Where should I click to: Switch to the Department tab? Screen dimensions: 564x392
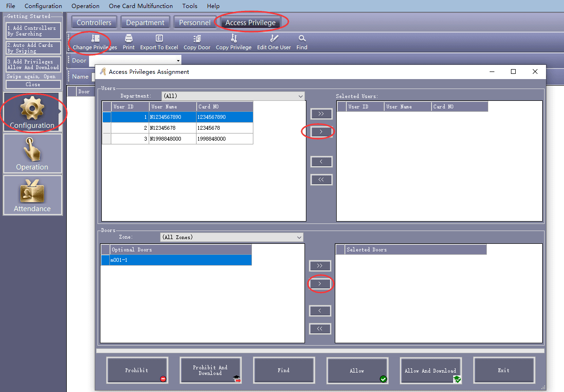pos(145,23)
